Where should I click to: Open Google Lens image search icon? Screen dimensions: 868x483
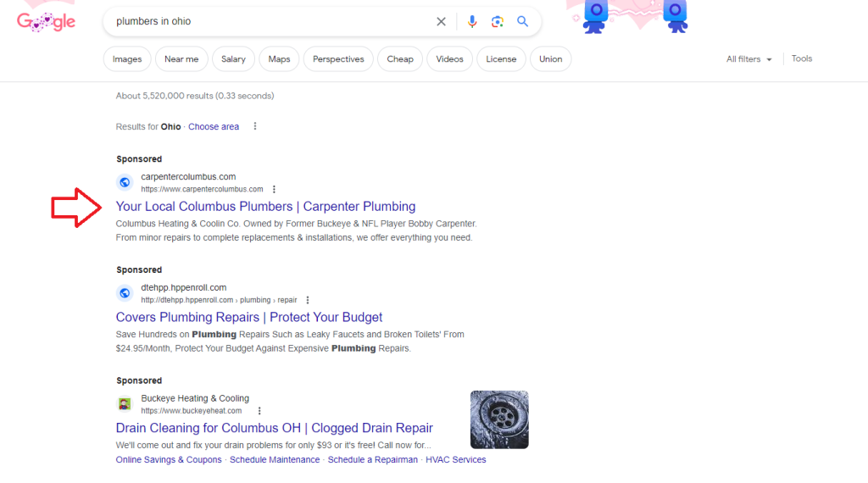click(498, 22)
